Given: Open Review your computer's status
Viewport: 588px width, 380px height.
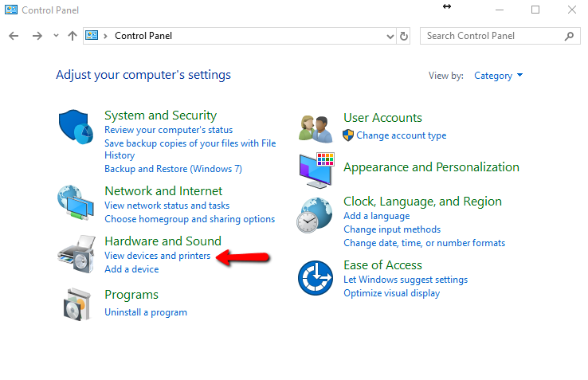Looking at the screenshot, I should (x=168, y=130).
